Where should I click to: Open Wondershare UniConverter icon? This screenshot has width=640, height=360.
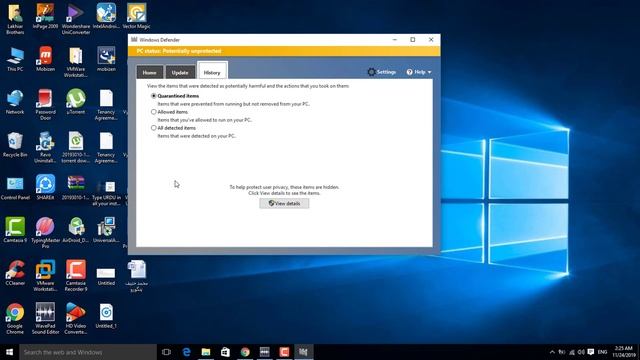[x=76, y=18]
